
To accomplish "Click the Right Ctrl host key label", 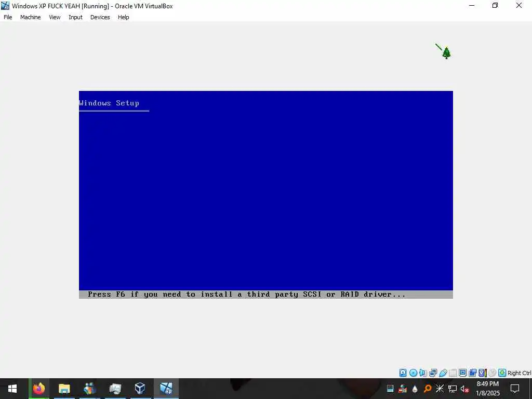I will (519, 373).
